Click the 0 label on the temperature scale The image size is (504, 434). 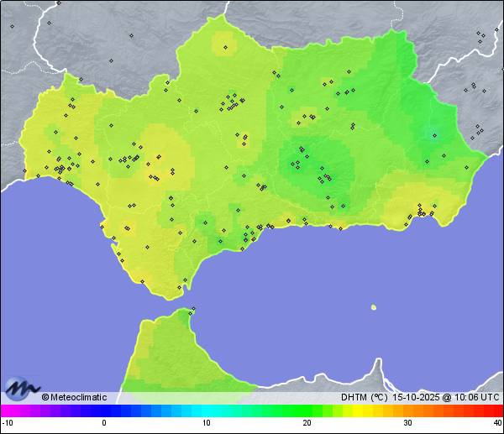coord(104,423)
